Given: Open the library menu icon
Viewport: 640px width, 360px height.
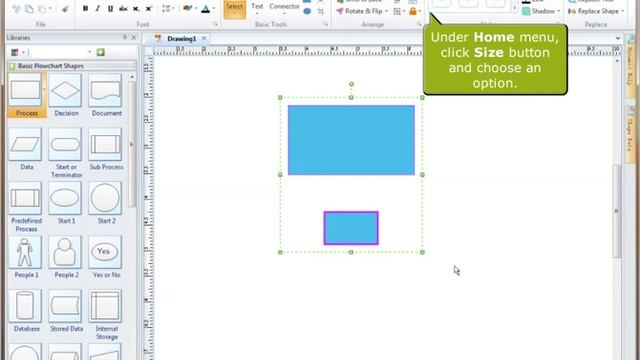Looking at the screenshot, I should [15, 52].
